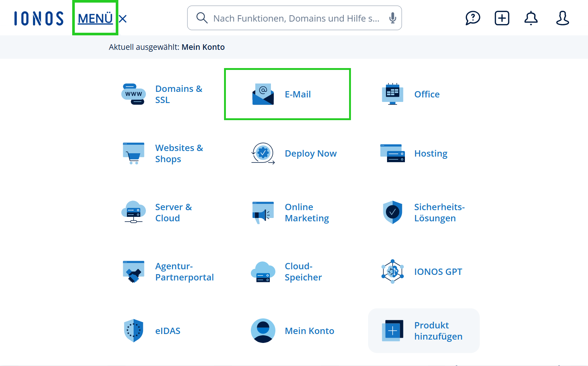Click the Domains & SSL www icon
This screenshot has width=588, height=366.
(x=134, y=94)
